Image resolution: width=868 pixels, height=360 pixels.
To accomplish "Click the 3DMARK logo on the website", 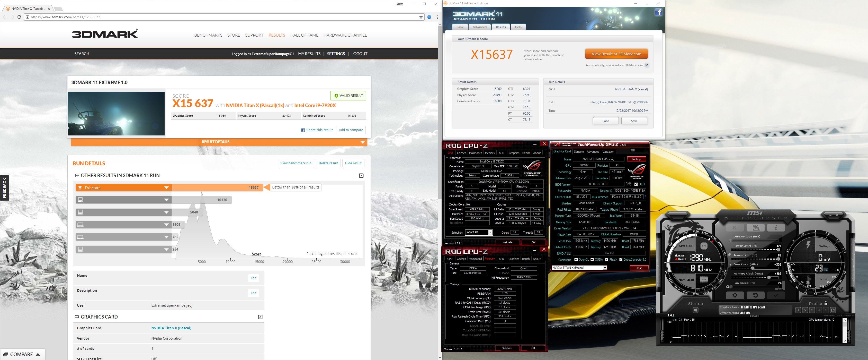I will (105, 33).
